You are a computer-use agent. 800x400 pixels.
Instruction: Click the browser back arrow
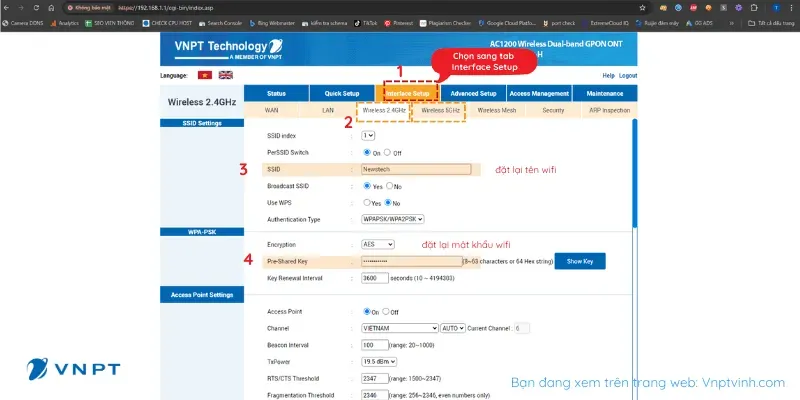coord(7,8)
